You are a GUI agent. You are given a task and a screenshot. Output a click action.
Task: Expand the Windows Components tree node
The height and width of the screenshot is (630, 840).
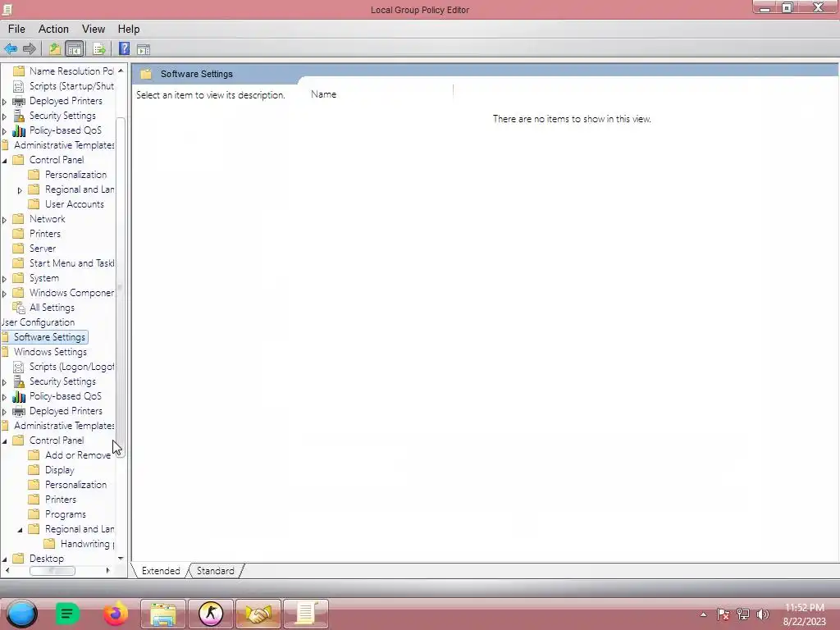pyautogui.click(x=5, y=294)
